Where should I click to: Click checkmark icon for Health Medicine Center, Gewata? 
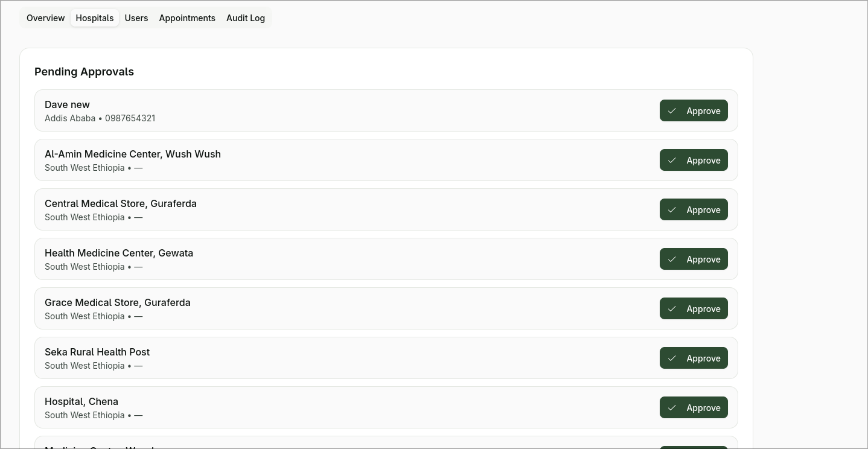(x=672, y=260)
